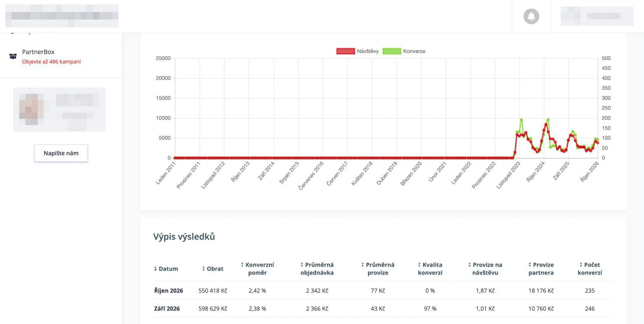Select the 'Září 2026' row date cell
Image resolution: width=644 pixels, height=324 pixels.
pyautogui.click(x=167, y=309)
